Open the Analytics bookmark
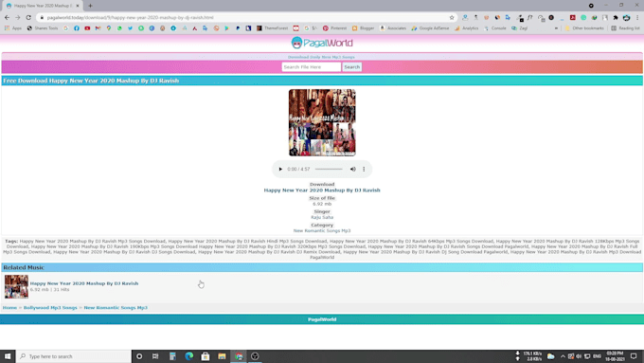Image resolution: width=644 pixels, height=363 pixels. [467, 28]
